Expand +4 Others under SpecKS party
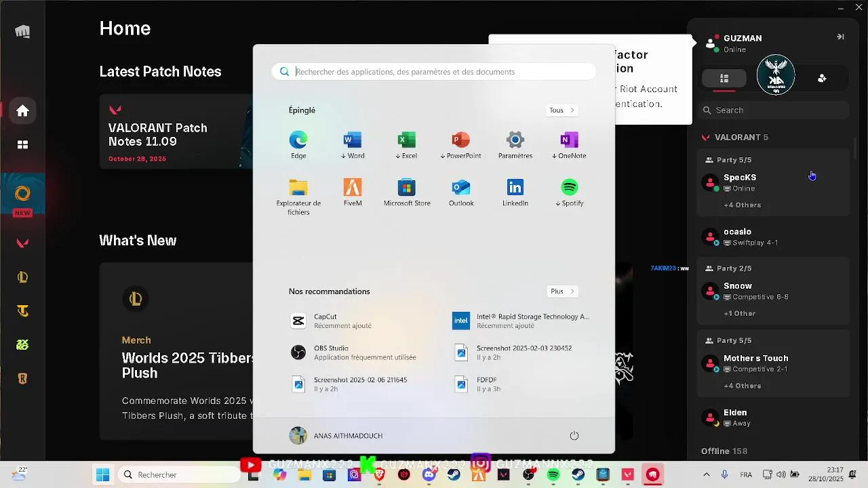The image size is (868, 488). [742, 205]
